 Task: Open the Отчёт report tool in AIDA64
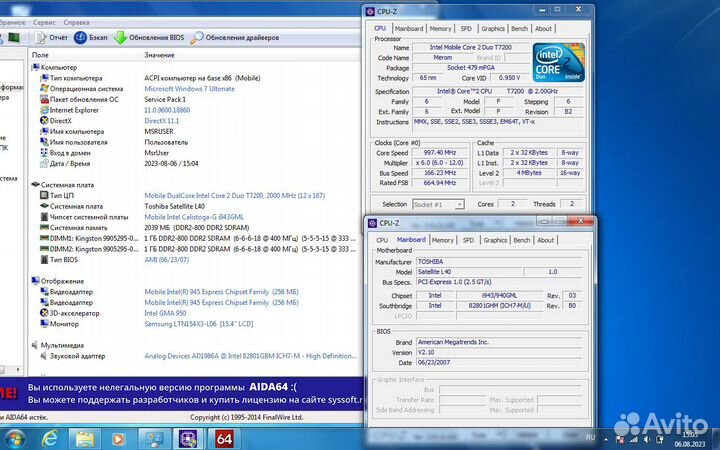(51, 38)
